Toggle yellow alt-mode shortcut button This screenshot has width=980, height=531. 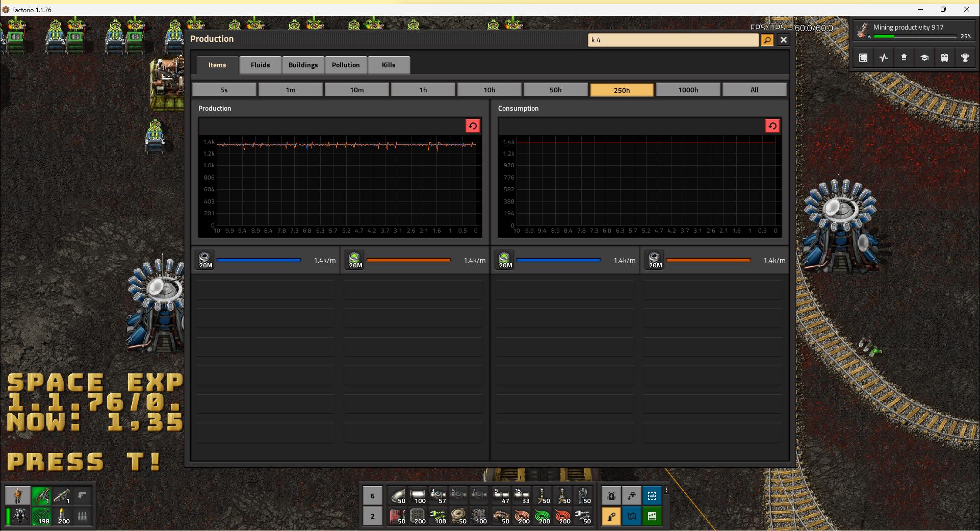611,516
